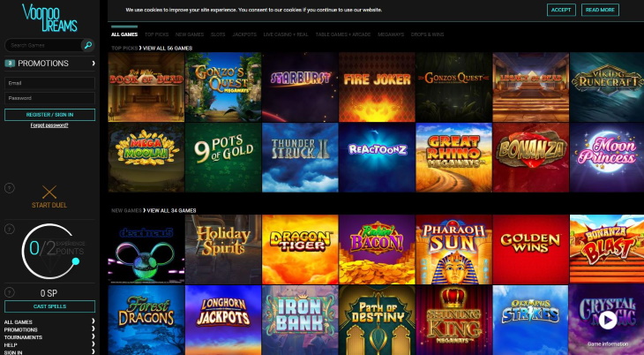Open the help icon beside Start Duel
644x355 pixels.
coord(9,188)
